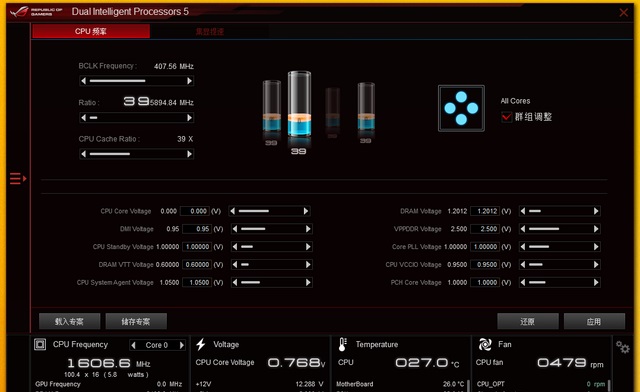Screen dimensions: 640x392
Task: Click the 407.56 MHz BCLK value
Action: click(x=174, y=66)
